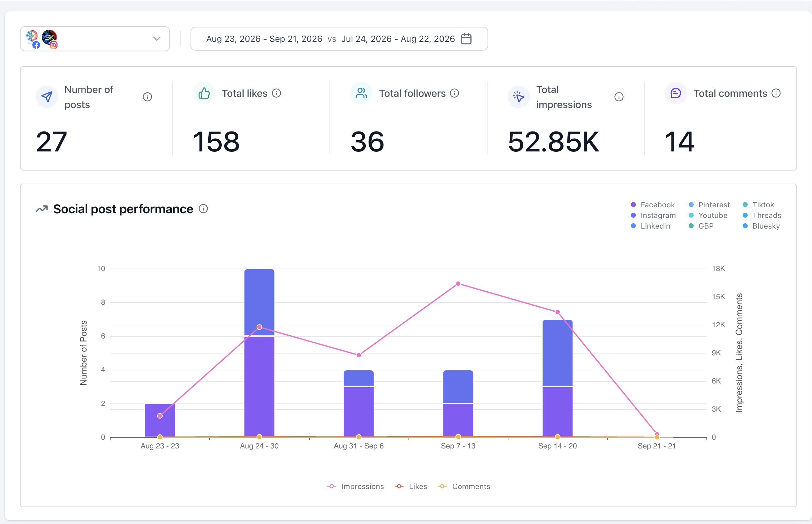Toggle the Comments line legend item
Screen dimensions: 812x524
coord(464,487)
